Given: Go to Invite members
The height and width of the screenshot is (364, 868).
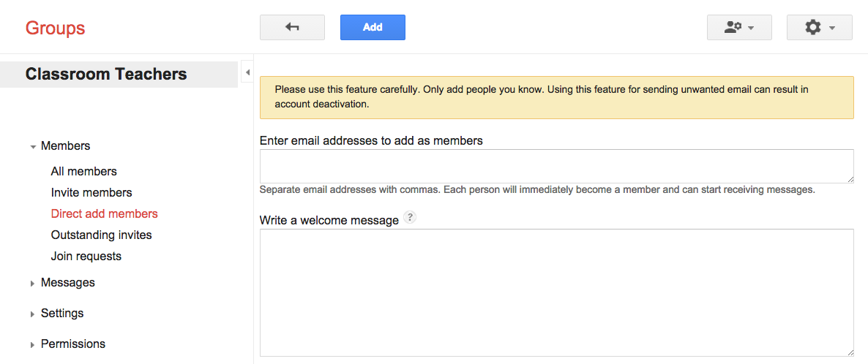Looking at the screenshot, I should tap(91, 193).
